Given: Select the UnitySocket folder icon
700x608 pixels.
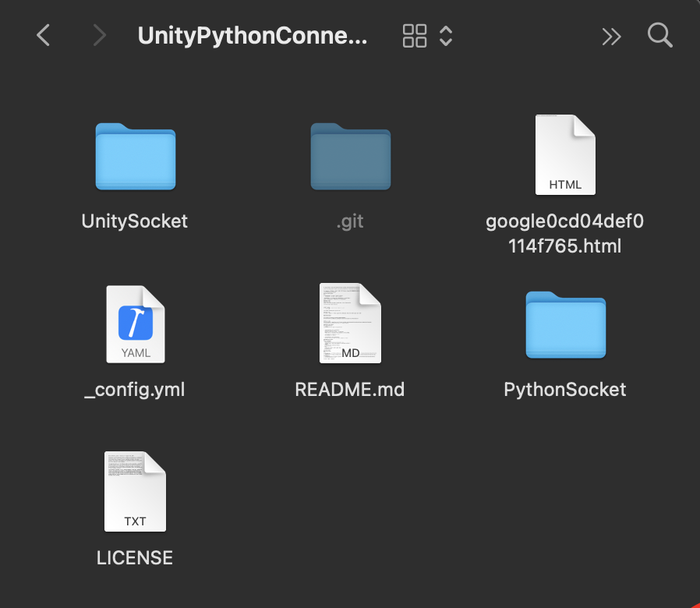Looking at the screenshot, I should click(x=136, y=156).
